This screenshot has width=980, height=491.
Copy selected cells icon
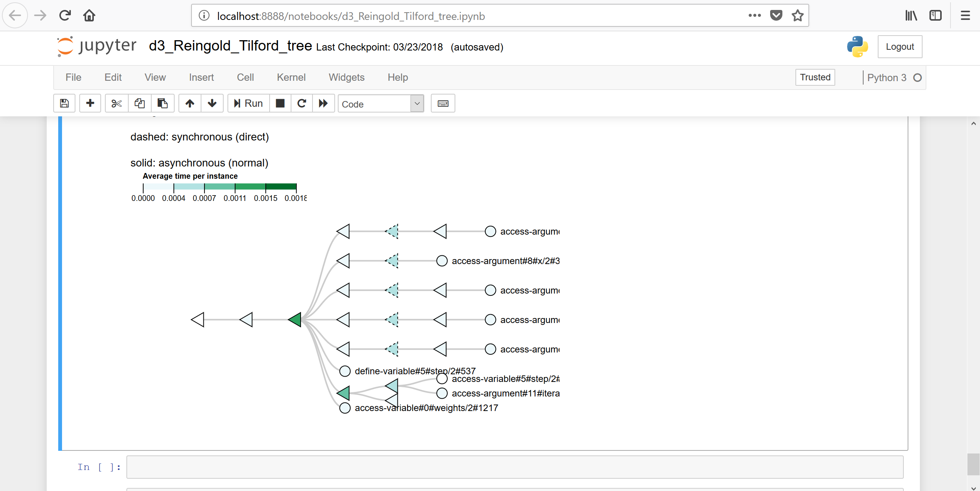(x=139, y=103)
